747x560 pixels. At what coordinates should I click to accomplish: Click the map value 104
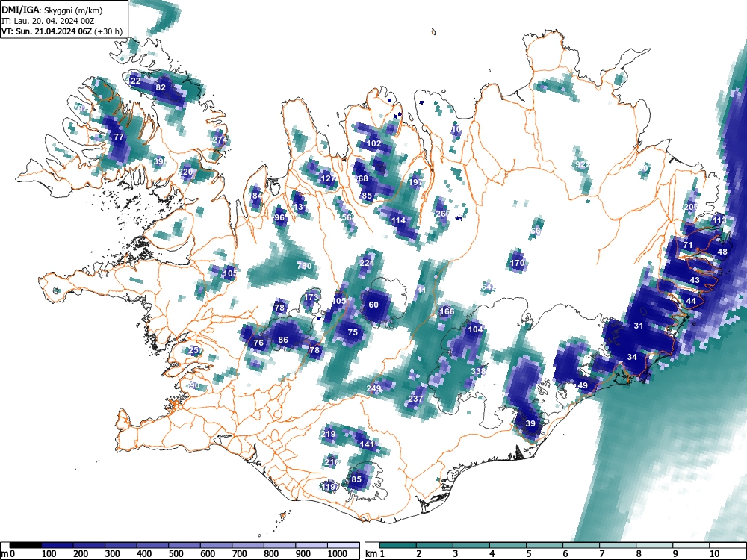pyautogui.click(x=475, y=329)
